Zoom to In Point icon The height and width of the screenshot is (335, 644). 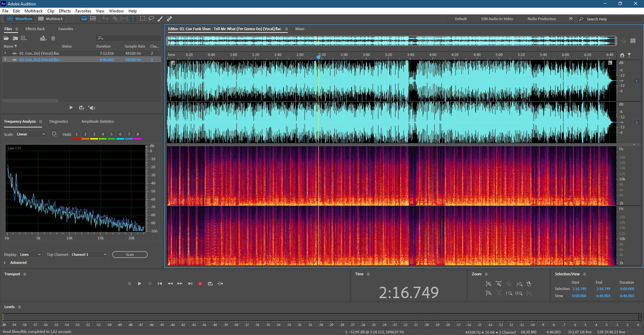click(x=509, y=293)
